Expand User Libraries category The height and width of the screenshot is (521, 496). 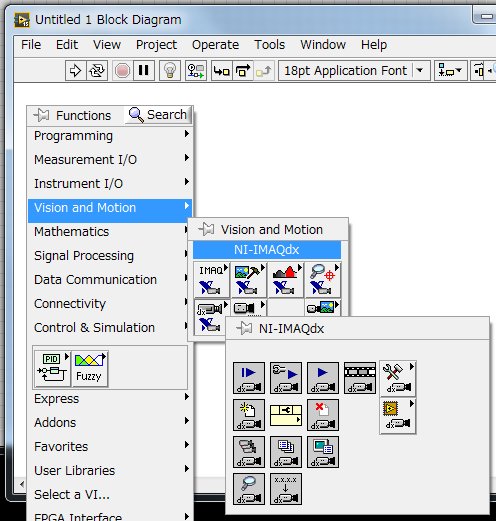point(110,471)
